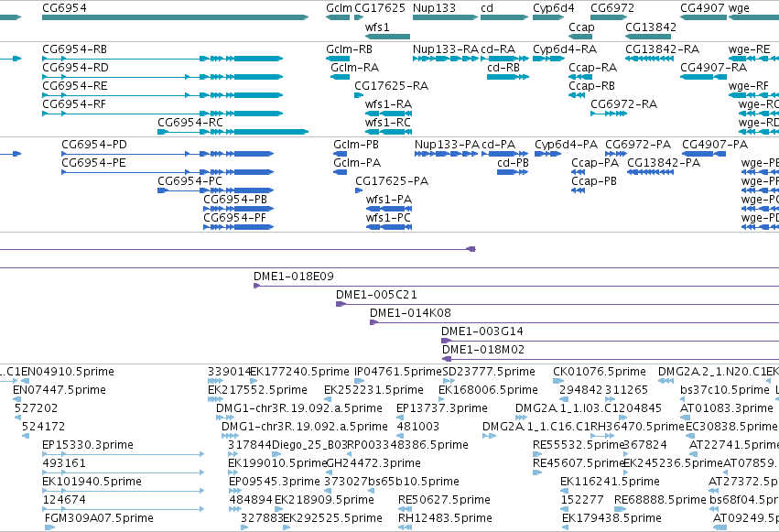Select protein Nup133-PA
Screen dimensions: 779x532
[x=447, y=145]
